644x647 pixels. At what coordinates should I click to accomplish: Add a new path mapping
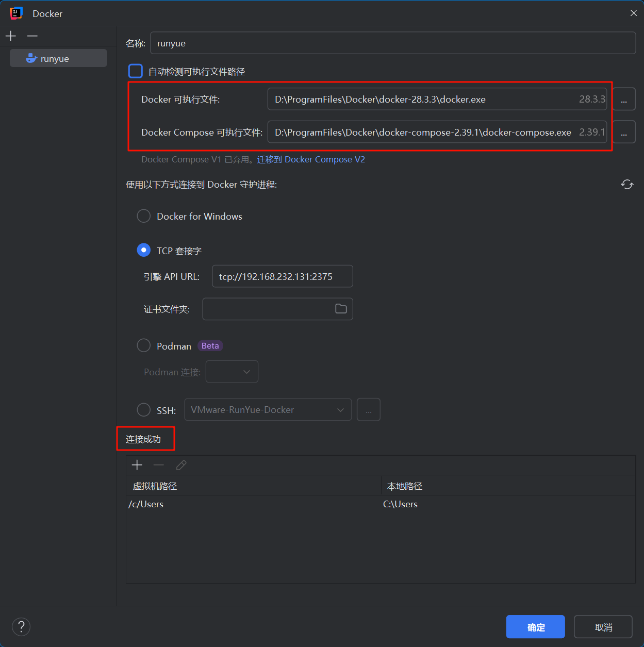coord(137,465)
